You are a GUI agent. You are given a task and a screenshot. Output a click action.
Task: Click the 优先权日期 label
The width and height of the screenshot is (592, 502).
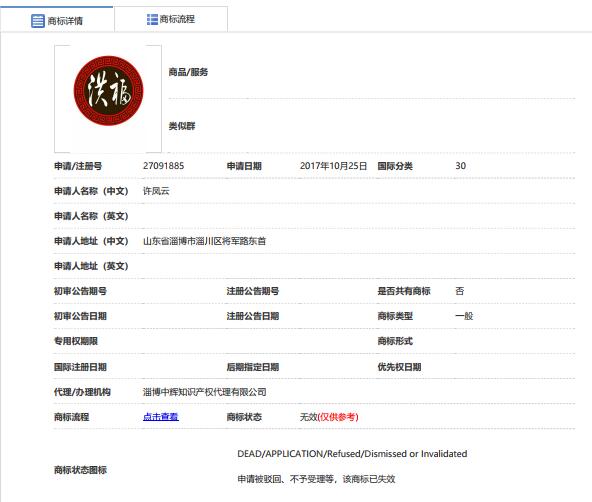pos(399,367)
